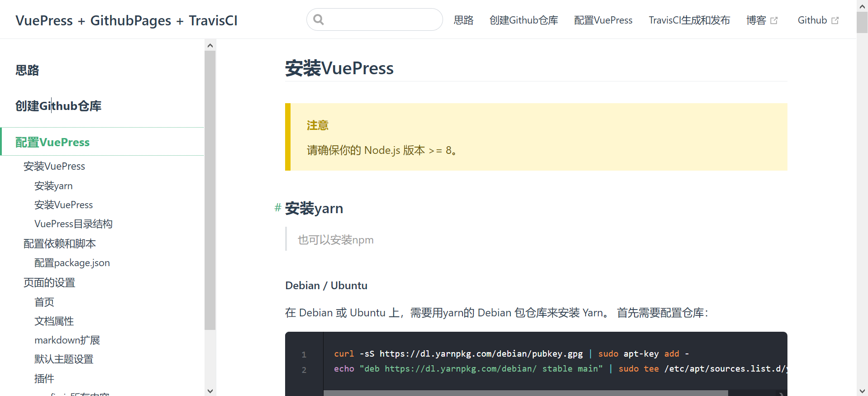The width and height of the screenshot is (868, 396).
Task: Click the external-link icon beside Github
Action: 835,21
